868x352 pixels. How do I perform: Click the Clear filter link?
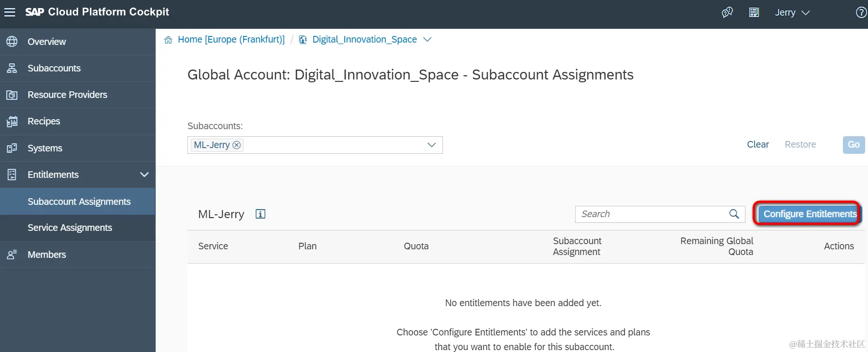tap(758, 144)
